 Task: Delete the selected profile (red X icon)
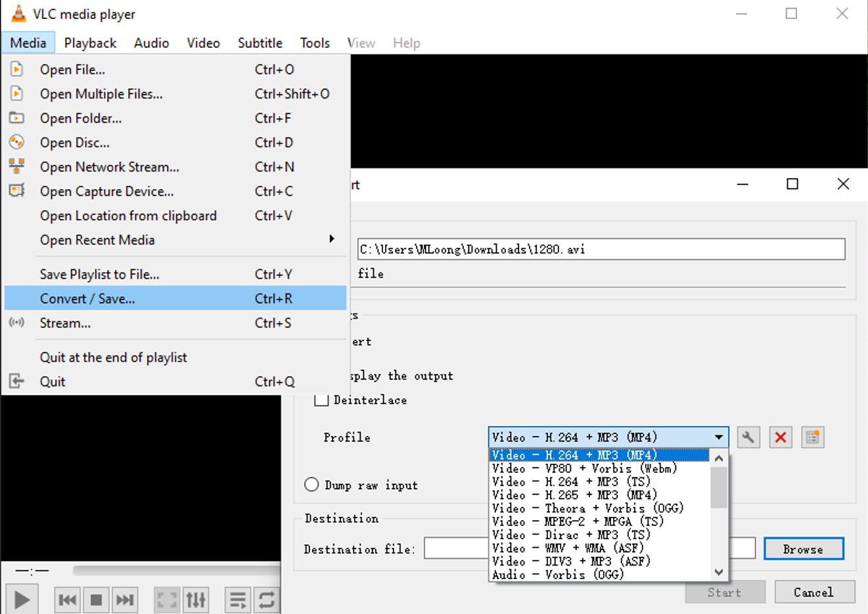pos(781,437)
